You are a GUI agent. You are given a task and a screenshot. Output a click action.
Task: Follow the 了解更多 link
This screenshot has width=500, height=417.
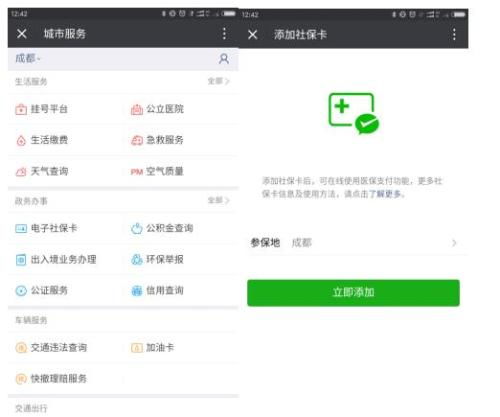click(384, 194)
